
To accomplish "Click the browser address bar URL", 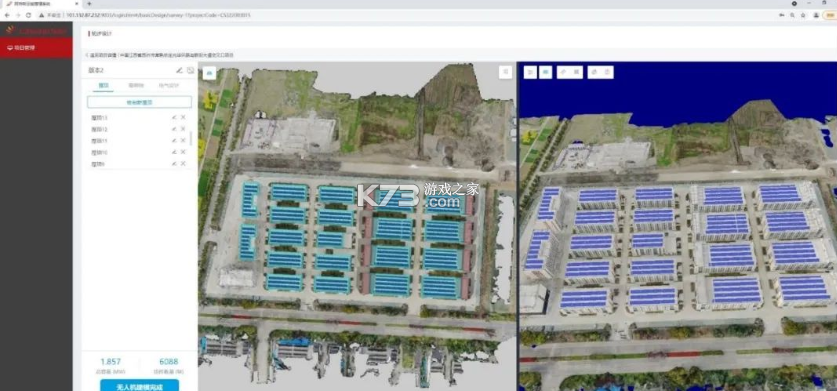I will tap(159, 15).
